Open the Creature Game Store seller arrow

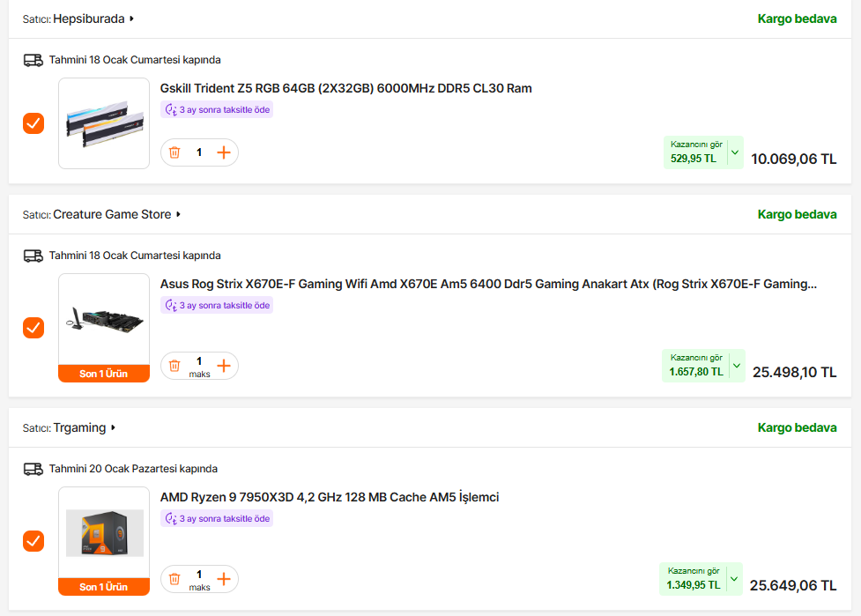click(178, 214)
